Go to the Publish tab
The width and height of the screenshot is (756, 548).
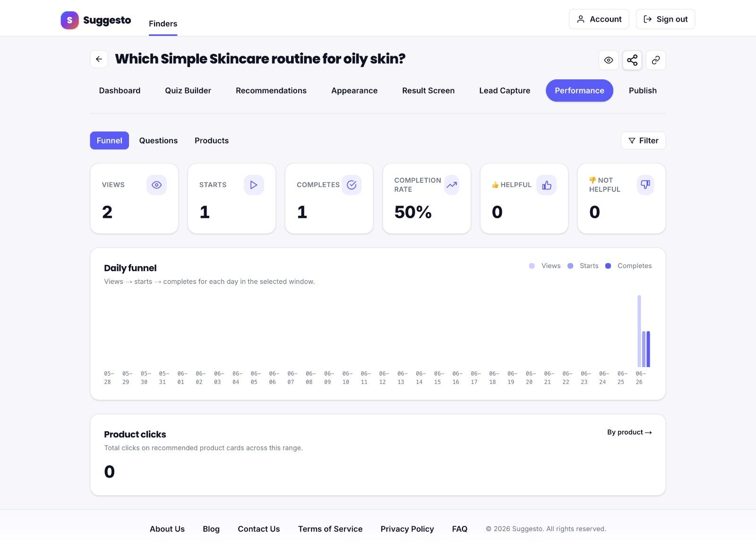click(643, 91)
